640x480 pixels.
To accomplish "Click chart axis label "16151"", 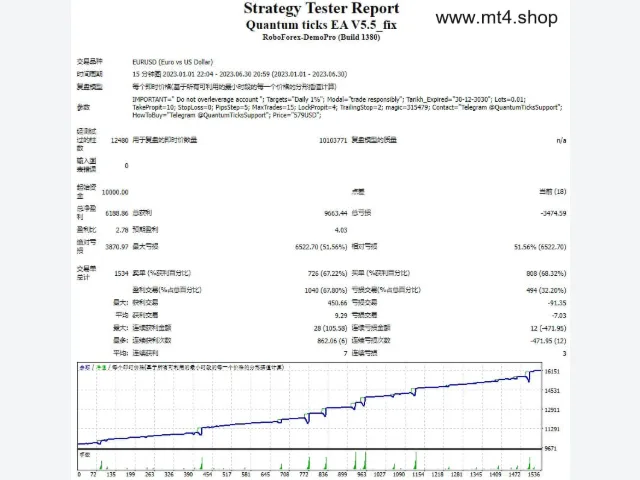I will click(x=552, y=371).
